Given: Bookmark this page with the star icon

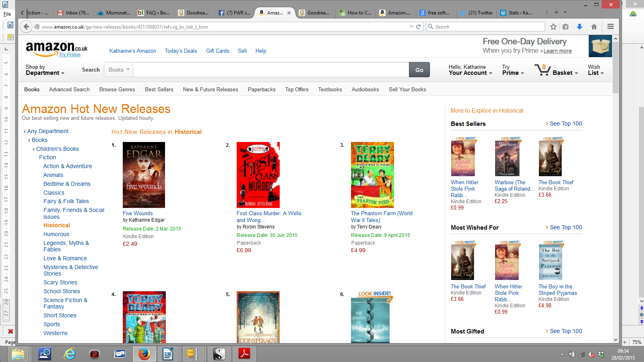Looking at the screenshot, I should [x=553, y=27].
